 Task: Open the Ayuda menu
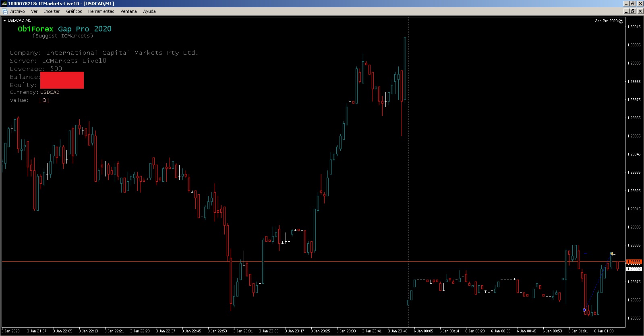point(149,11)
